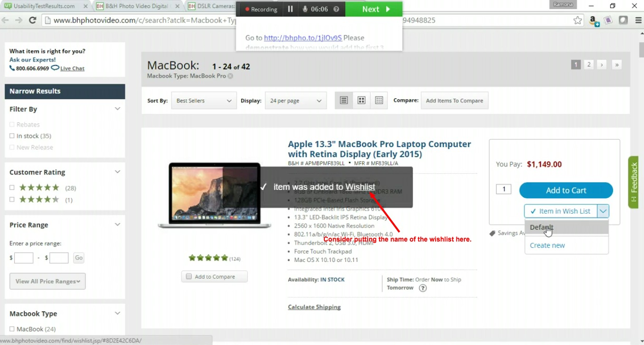Bookmark this page with the star

(578, 20)
